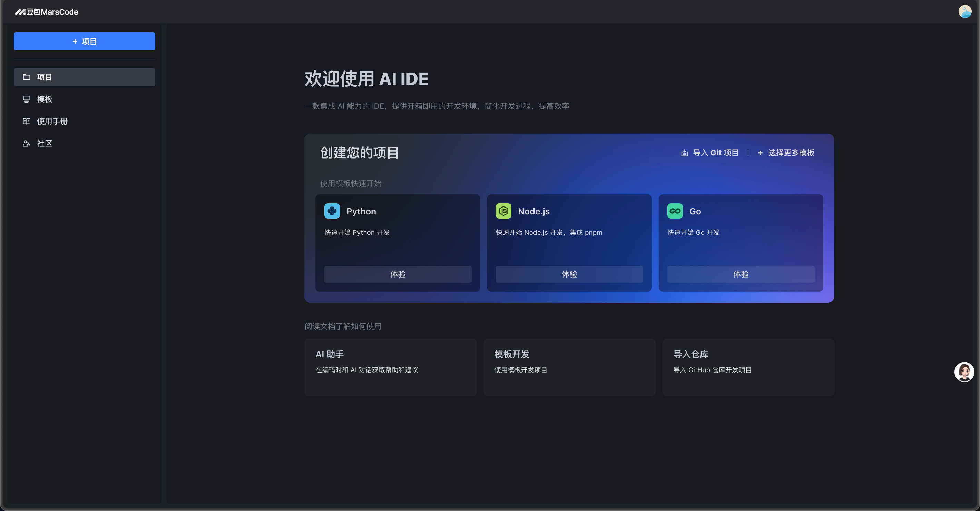Screen dimensions: 980x511
Task: Click the Python template logo icon
Action: click(x=332, y=211)
